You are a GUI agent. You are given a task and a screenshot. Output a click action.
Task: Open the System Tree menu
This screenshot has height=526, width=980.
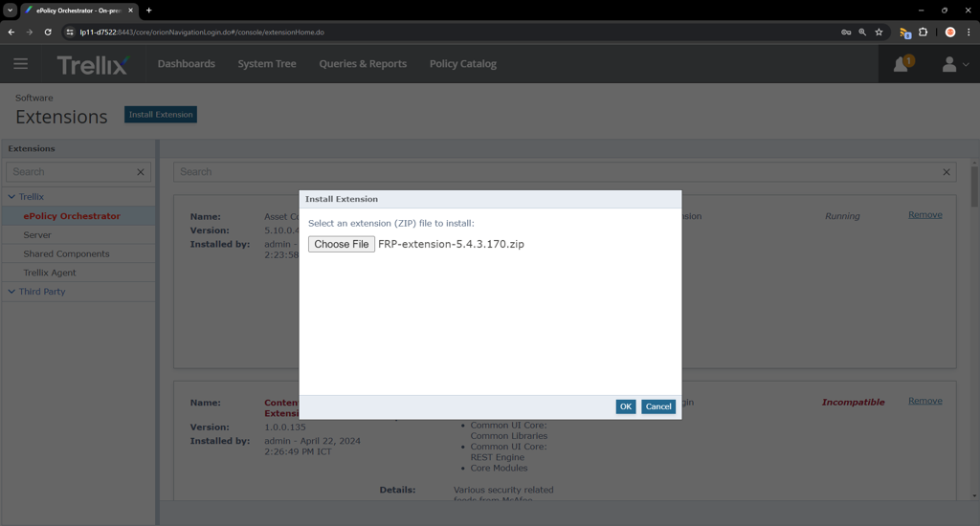[267, 64]
